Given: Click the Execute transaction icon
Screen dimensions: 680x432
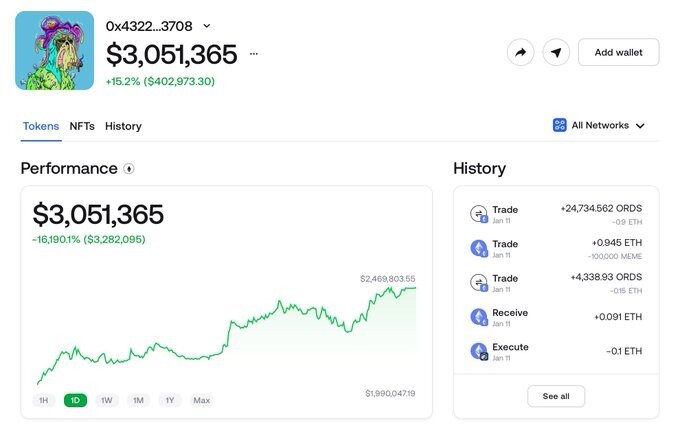Looking at the screenshot, I should pos(479,351).
